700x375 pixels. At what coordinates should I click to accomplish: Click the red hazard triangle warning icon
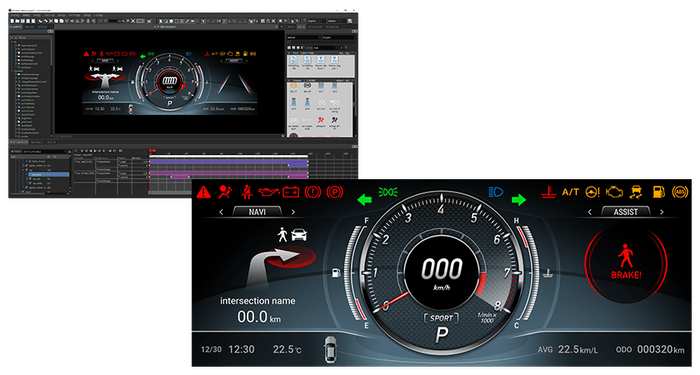[x=204, y=192]
